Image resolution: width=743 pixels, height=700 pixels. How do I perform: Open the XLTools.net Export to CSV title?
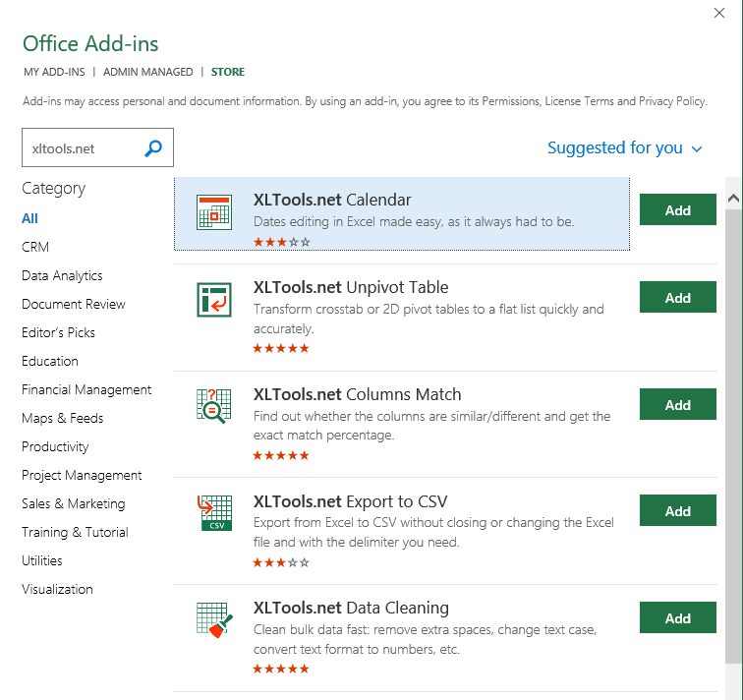click(350, 501)
